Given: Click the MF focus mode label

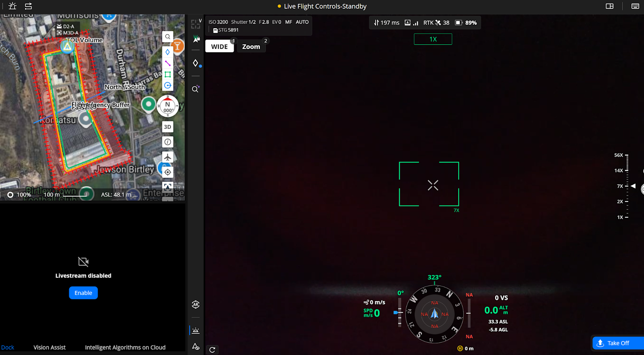Looking at the screenshot, I should coord(288,22).
